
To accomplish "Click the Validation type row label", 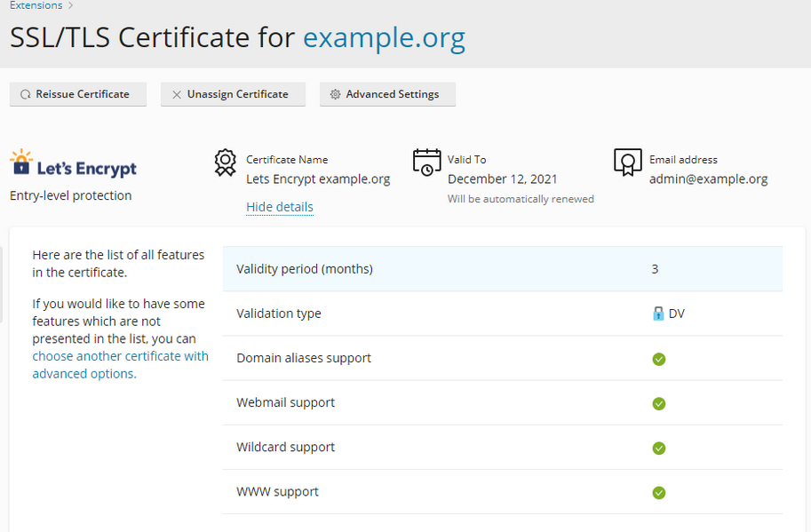I will pyautogui.click(x=279, y=314).
